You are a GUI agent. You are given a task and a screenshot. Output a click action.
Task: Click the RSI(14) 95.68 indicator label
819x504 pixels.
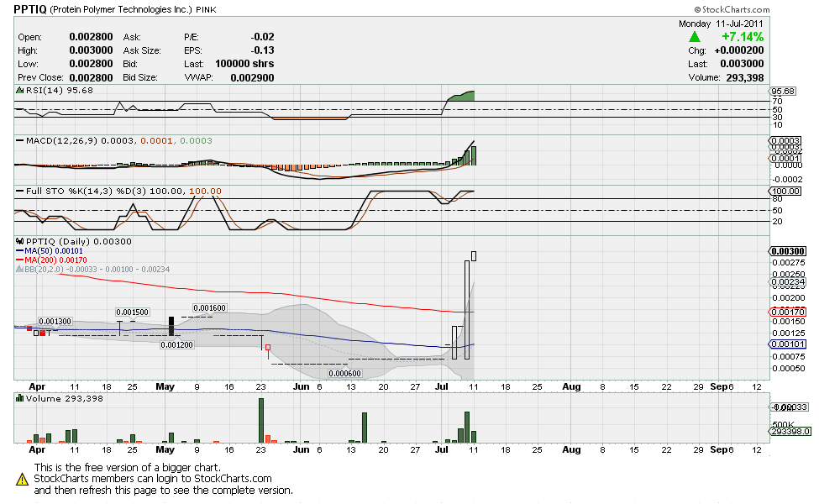pos(60,91)
